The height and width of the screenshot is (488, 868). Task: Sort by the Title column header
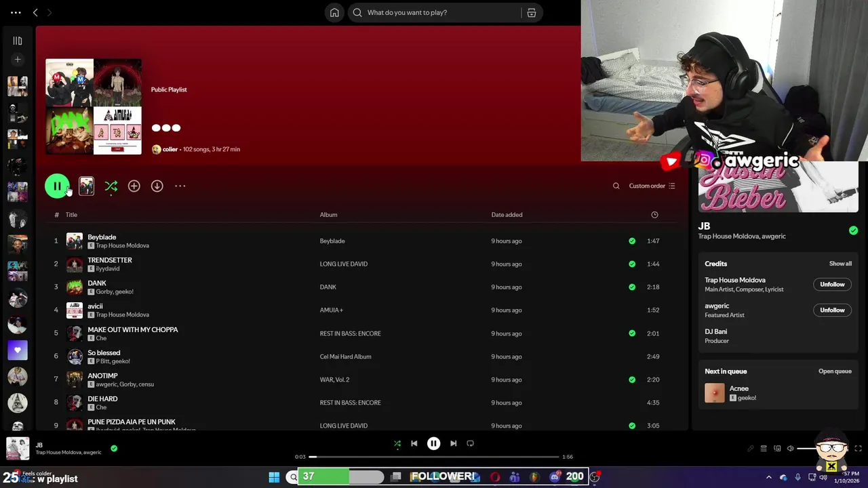point(71,215)
